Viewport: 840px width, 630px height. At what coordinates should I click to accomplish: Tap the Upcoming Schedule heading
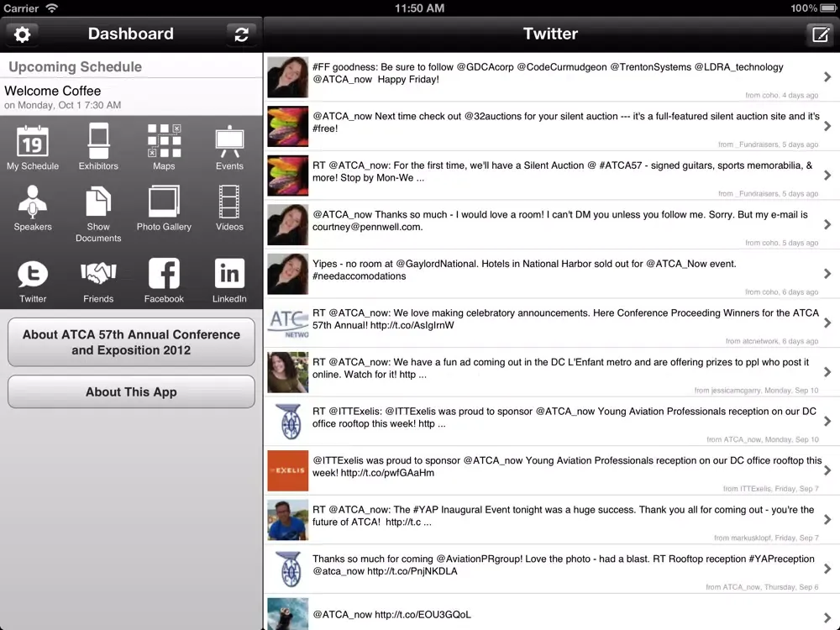click(75, 66)
